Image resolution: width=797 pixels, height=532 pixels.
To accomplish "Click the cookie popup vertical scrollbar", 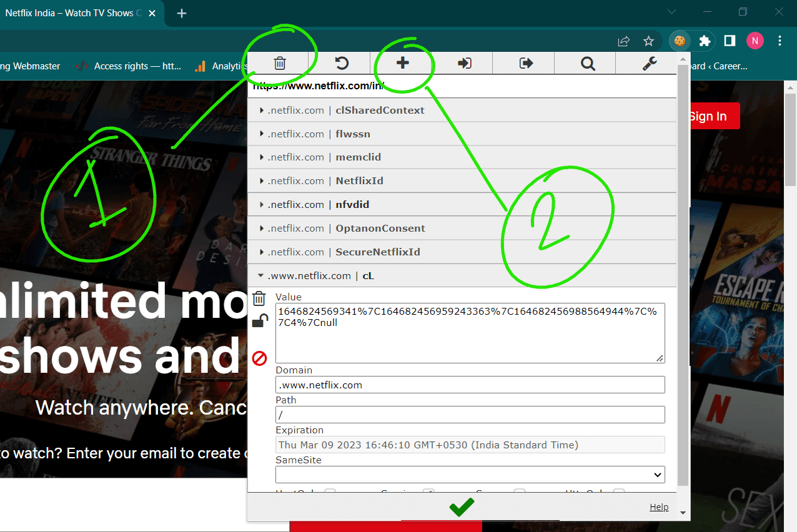I will 683,275.
